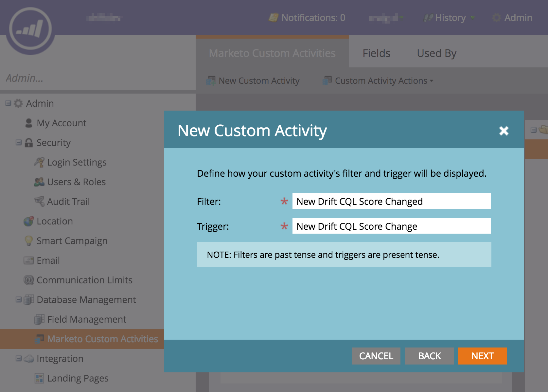
Task: Click the Location globe icon
Action: [29, 221]
